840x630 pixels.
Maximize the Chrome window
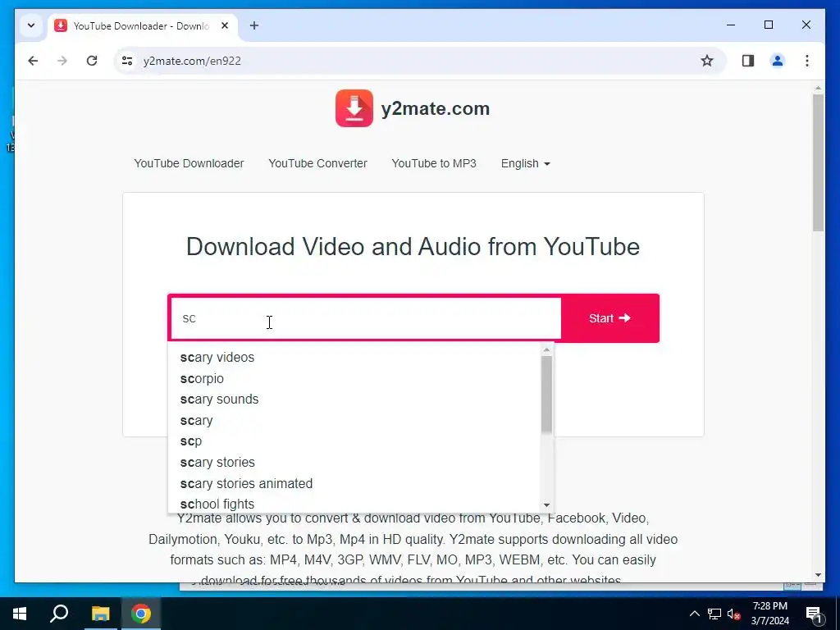pos(768,25)
